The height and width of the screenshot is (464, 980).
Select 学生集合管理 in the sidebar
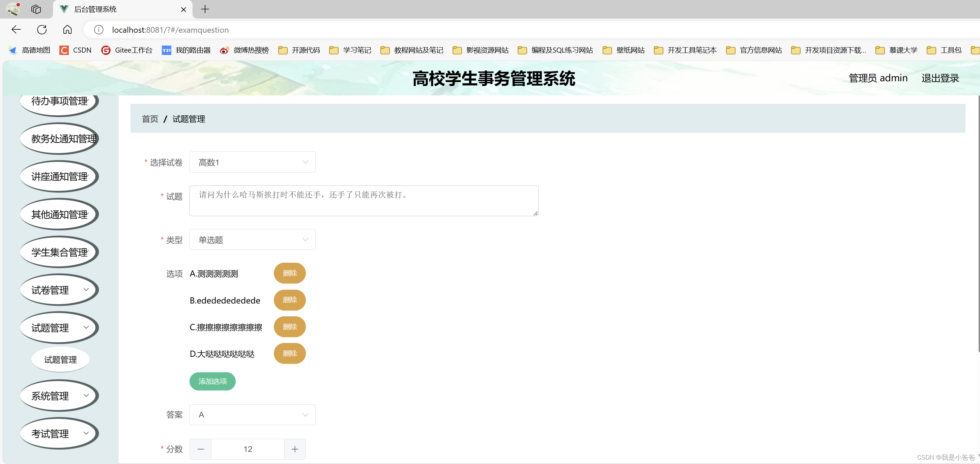pyautogui.click(x=59, y=252)
